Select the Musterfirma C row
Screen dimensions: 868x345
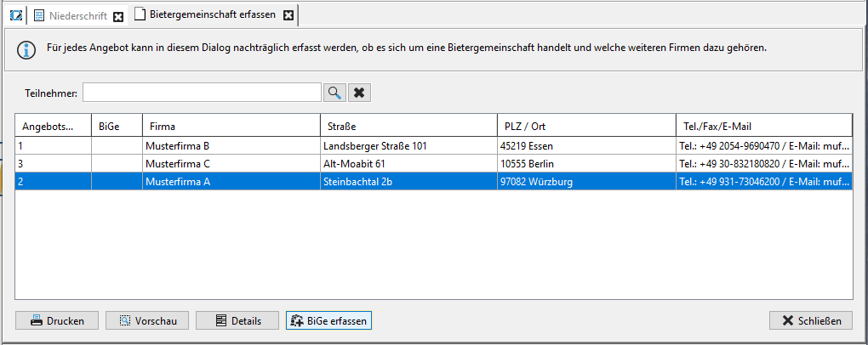pyautogui.click(x=433, y=164)
